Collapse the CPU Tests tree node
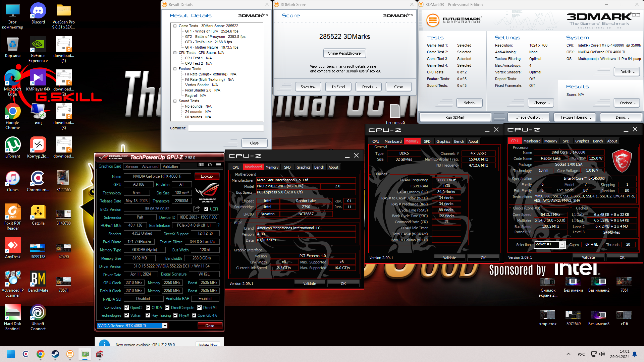644x362 pixels. coord(175,53)
